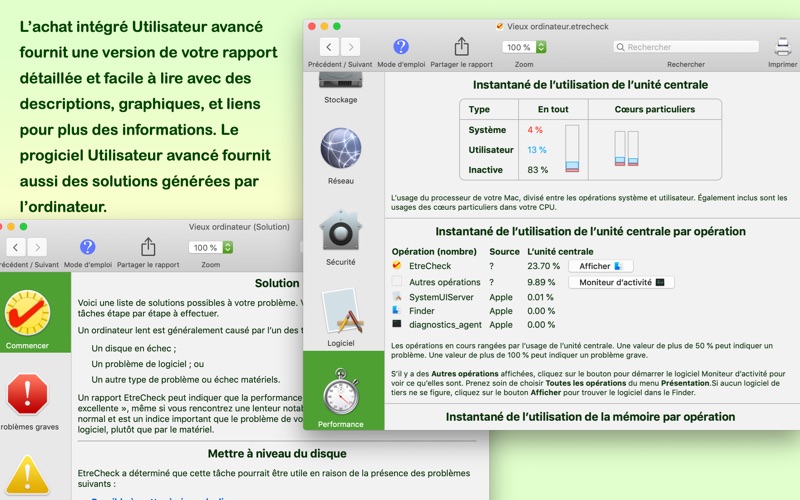Click the Vieux ordinateur (Solution) window title
The width and height of the screenshot is (800, 500).
point(239,227)
